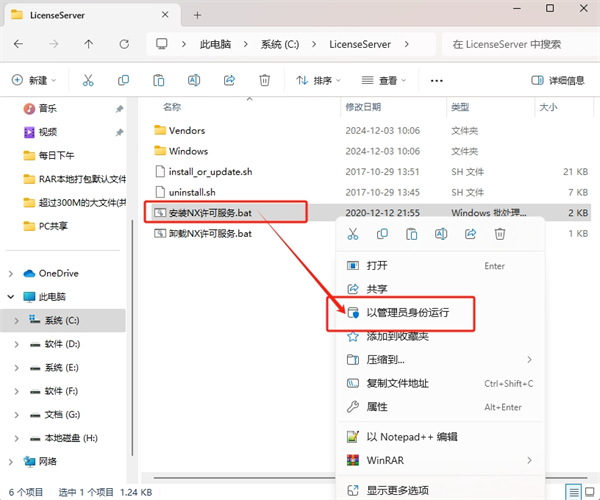The height and width of the screenshot is (500, 600).
Task: Expand the OneDrive tree node
Action: coord(11,273)
